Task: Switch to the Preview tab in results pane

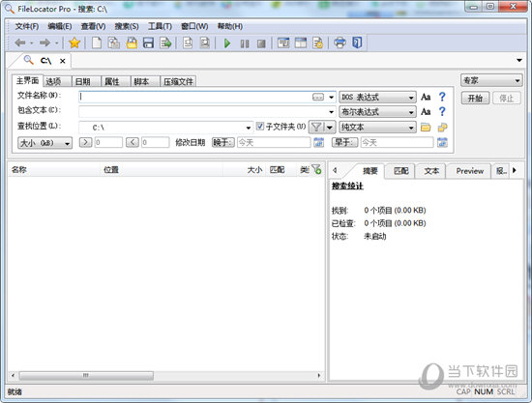Action: click(469, 171)
